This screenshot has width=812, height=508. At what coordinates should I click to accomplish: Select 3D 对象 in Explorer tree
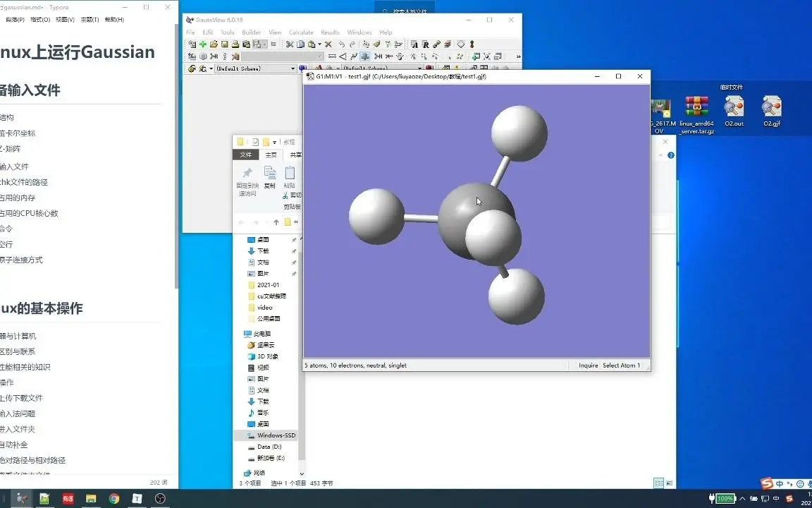268,356
